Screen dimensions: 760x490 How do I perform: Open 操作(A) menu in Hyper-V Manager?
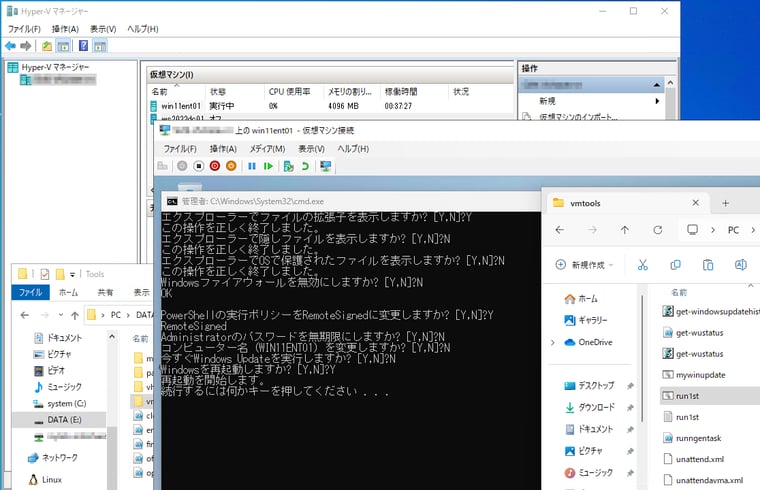point(65,29)
